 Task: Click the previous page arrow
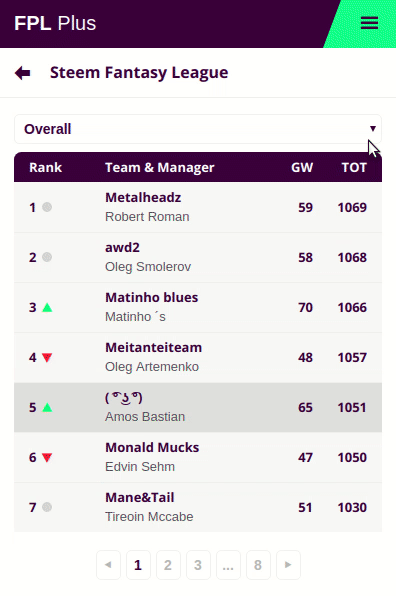click(108, 565)
